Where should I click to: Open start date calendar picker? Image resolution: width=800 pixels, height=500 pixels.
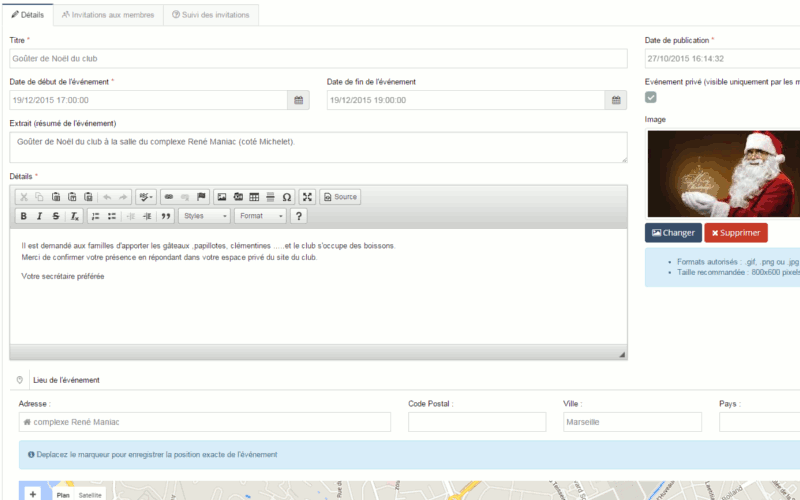298,100
